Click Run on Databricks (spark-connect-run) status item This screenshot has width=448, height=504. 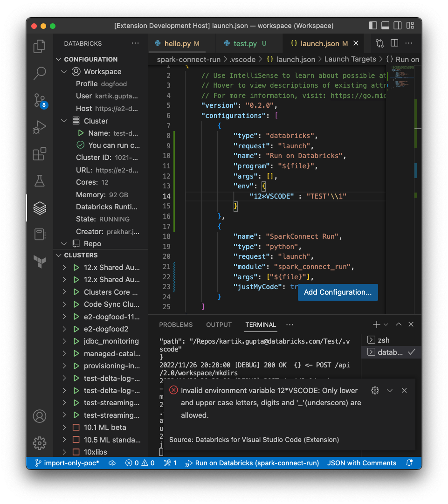pos(252,463)
